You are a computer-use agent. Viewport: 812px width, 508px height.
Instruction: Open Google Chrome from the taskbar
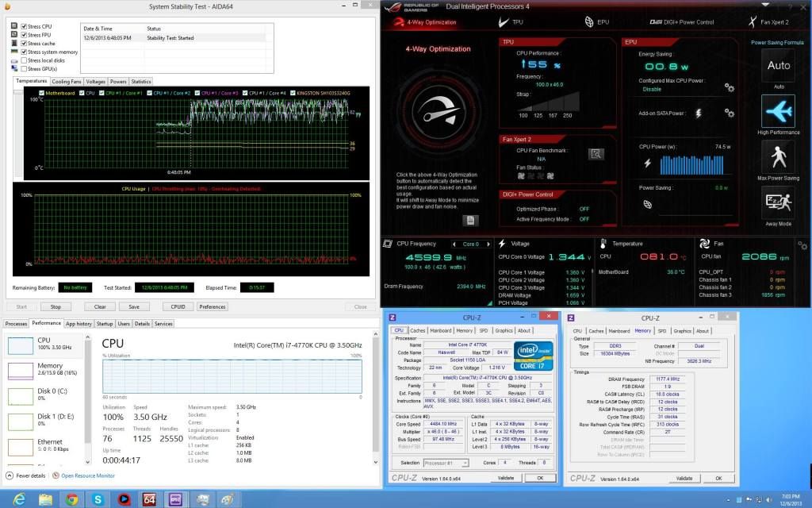tap(72, 498)
